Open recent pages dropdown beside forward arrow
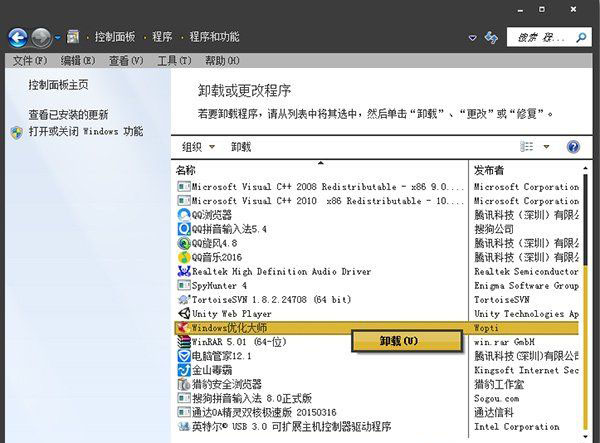This screenshot has width=600, height=443. [x=58, y=38]
